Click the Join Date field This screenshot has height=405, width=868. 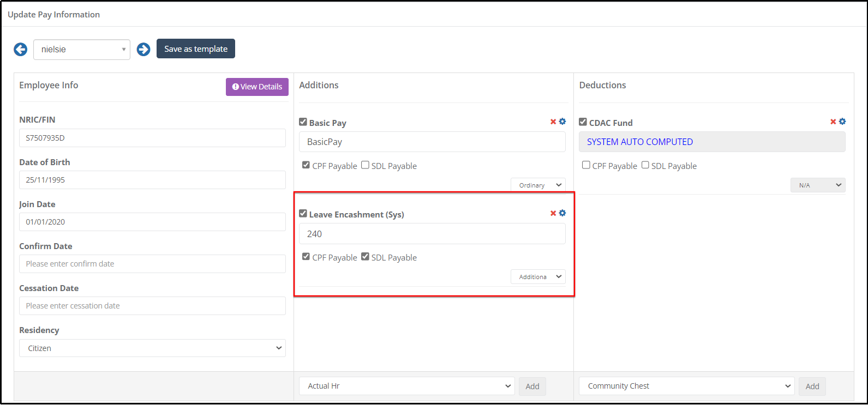[x=152, y=222]
